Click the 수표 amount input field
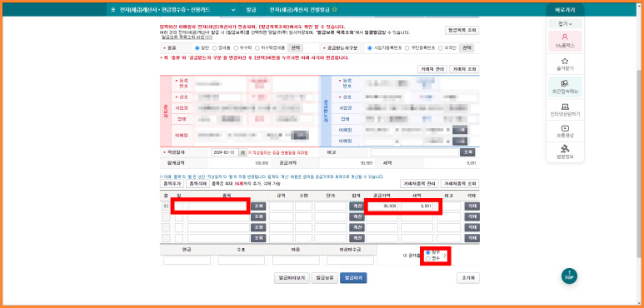The height and width of the screenshot is (308, 644). [242, 260]
